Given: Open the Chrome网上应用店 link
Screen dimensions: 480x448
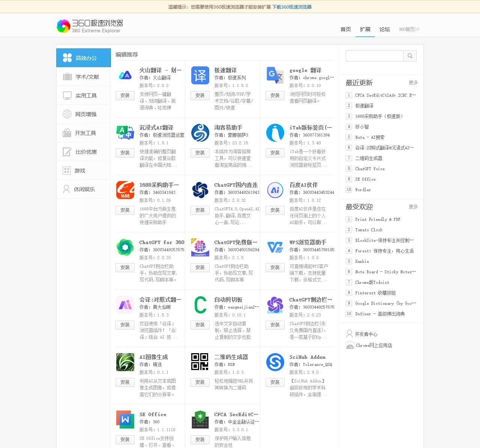Looking at the screenshot, I should coord(374,345).
